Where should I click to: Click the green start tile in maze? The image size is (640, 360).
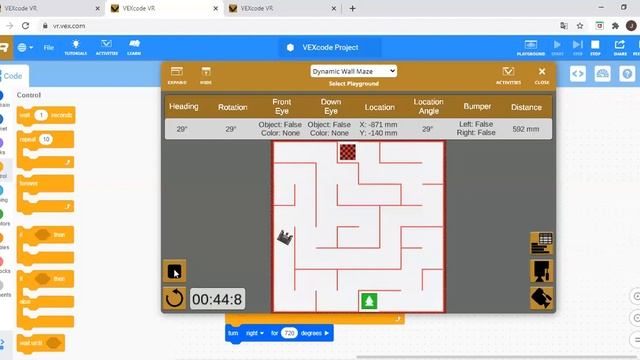(369, 301)
